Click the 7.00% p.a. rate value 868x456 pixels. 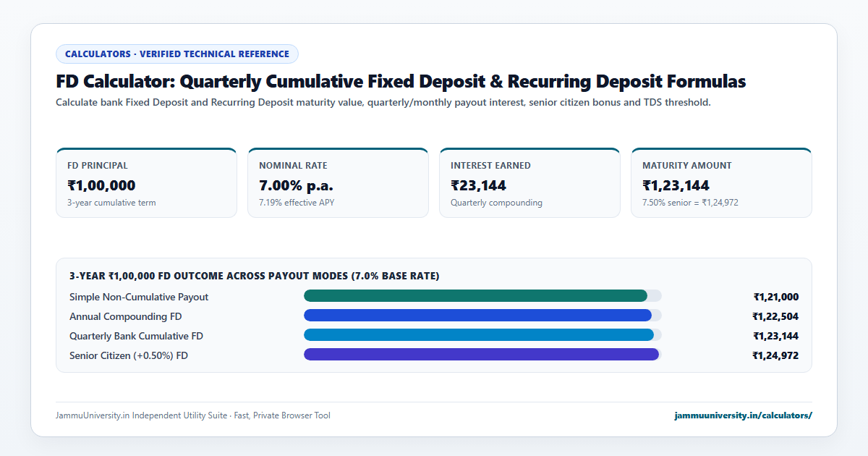pyautogui.click(x=296, y=185)
